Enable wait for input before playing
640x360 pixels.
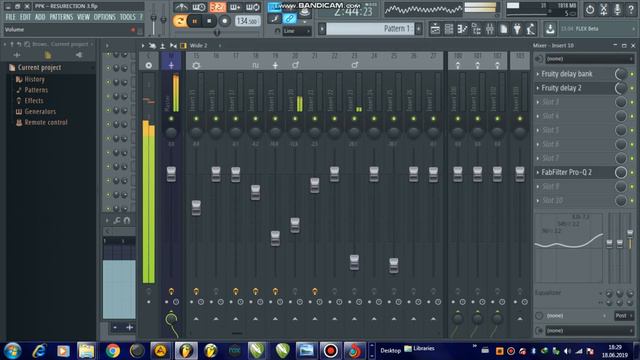(199, 7)
